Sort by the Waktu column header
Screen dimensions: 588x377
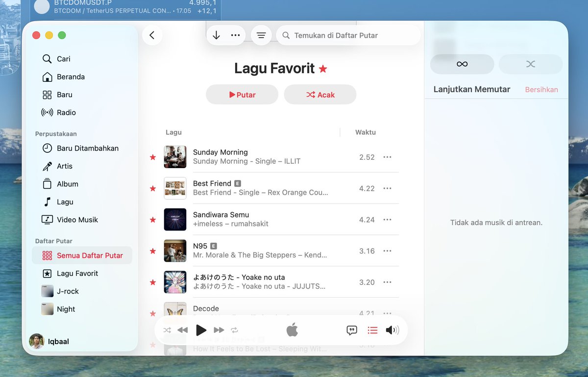coord(366,132)
